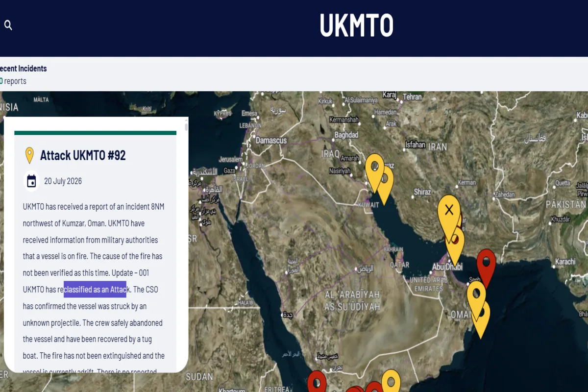Click the Tehran city label on map
The image size is (588, 392).
[x=412, y=97]
